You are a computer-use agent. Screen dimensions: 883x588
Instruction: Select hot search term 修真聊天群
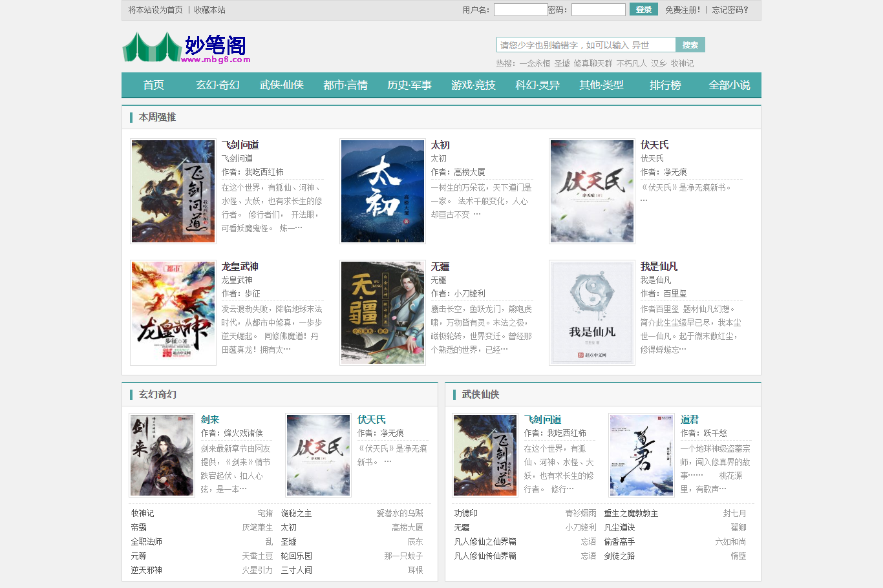593,63
